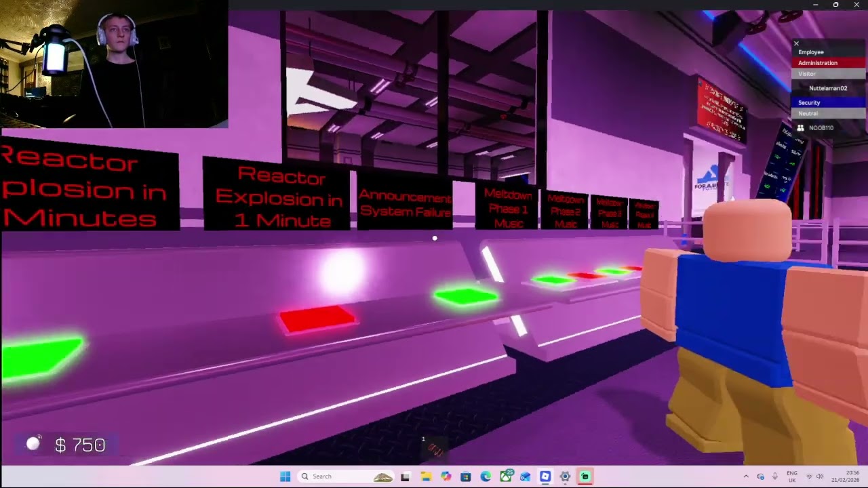The height and width of the screenshot is (488, 868).
Task: Open the Wi-Fi network tray icon
Action: (808, 476)
